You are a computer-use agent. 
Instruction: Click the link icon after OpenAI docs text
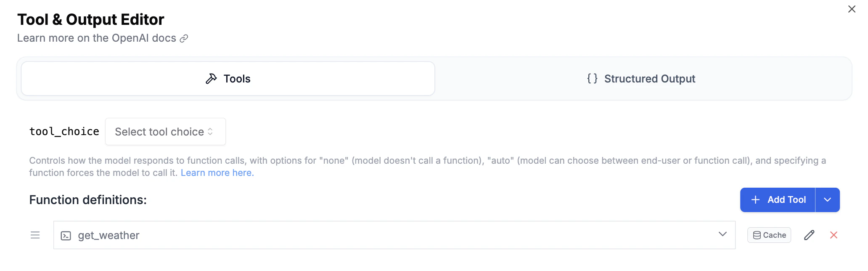[x=183, y=38]
